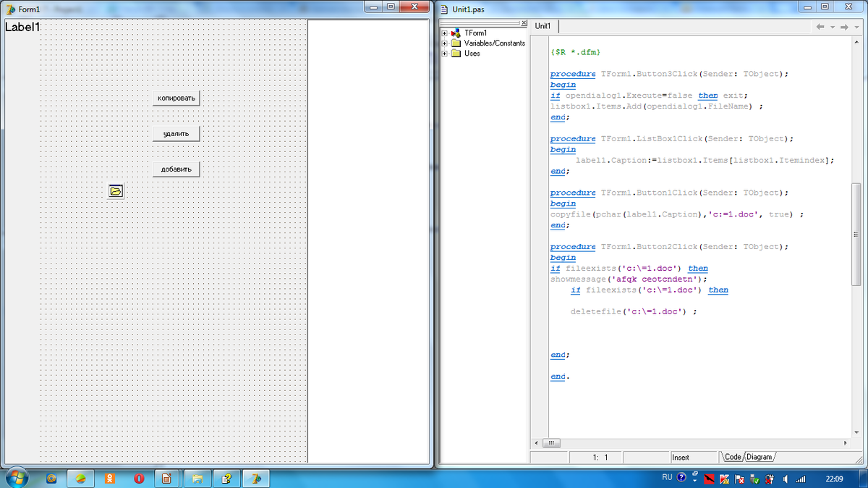
Task: Expand the Variables/Constants tree node
Action: point(445,43)
